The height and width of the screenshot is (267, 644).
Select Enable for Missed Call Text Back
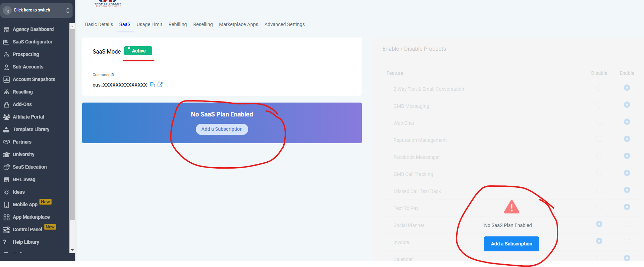tap(627, 190)
